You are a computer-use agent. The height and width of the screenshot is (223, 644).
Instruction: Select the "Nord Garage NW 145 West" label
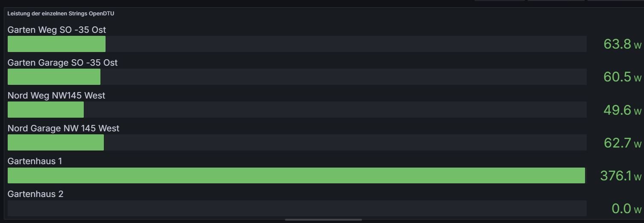[63, 128]
